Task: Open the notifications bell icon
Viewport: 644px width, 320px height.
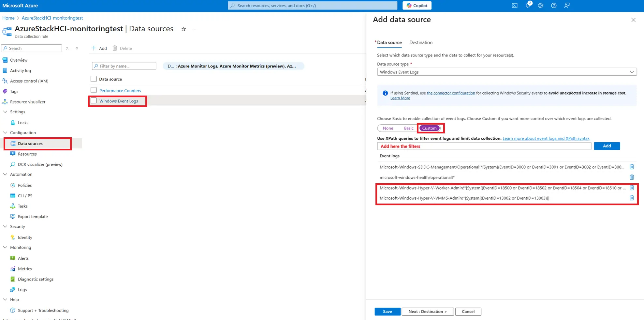Action: pyautogui.click(x=528, y=6)
